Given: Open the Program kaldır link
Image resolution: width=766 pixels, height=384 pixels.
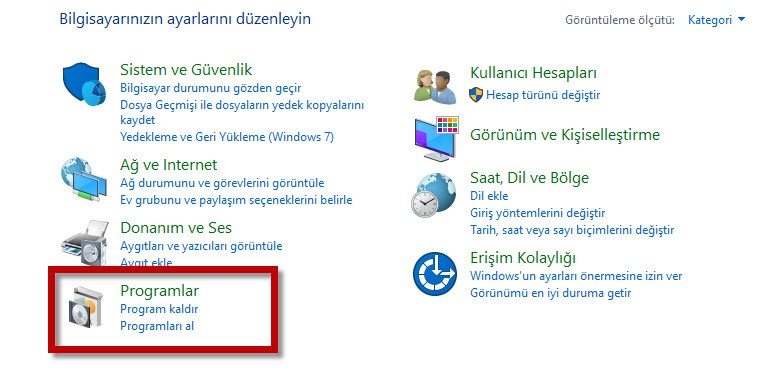Looking at the screenshot, I should point(159,309).
